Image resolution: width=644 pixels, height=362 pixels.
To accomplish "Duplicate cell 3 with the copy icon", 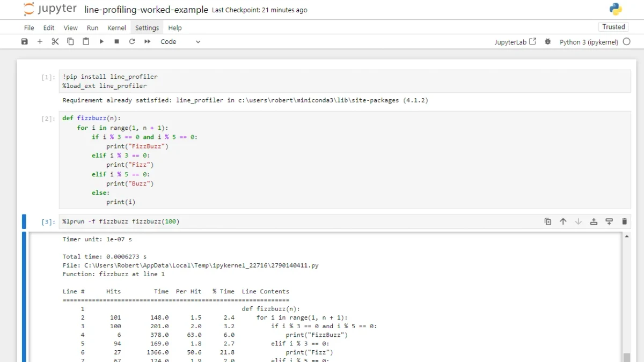I will pyautogui.click(x=547, y=221).
